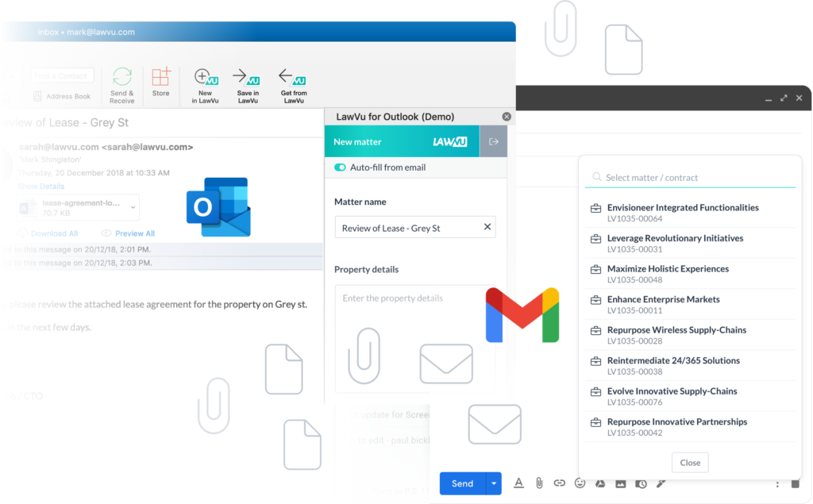Click the Get from LawVu ribbon icon
813x504 pixels.
(x=294, y=86)
